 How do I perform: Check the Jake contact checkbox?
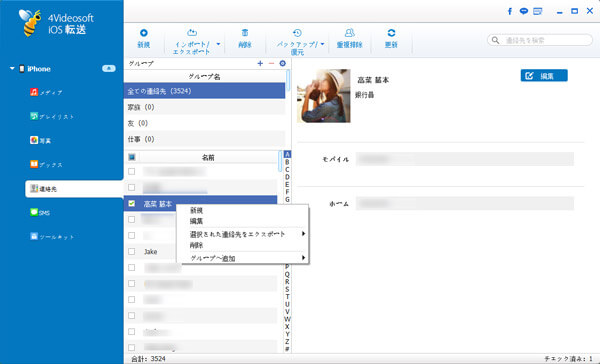click(x=132, y=251)
